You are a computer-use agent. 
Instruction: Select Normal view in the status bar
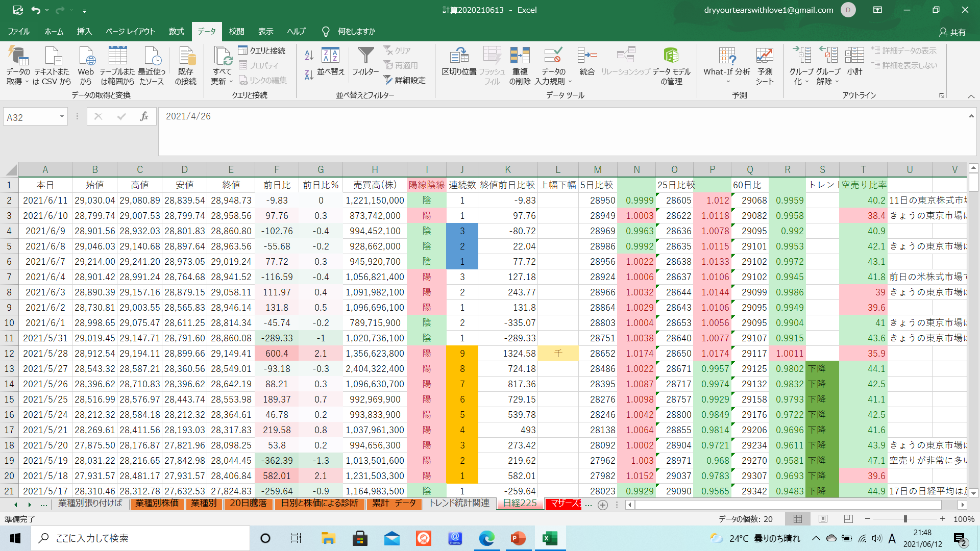(x=797, y=519)
